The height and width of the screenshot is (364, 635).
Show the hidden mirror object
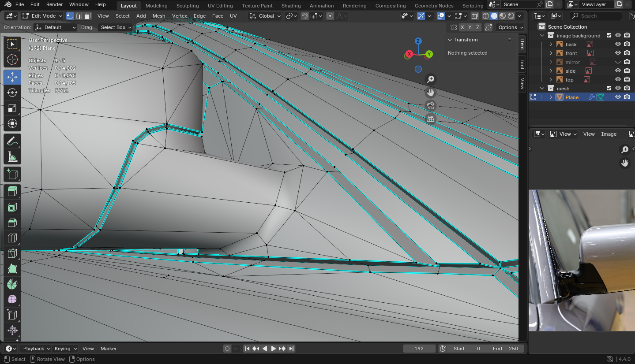tap(618, 62)
